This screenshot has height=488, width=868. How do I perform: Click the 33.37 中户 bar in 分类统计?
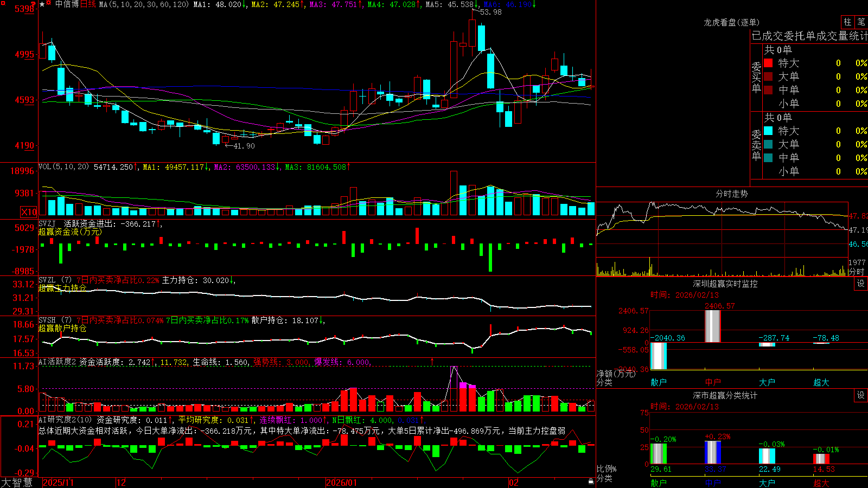tap(713, 452)
